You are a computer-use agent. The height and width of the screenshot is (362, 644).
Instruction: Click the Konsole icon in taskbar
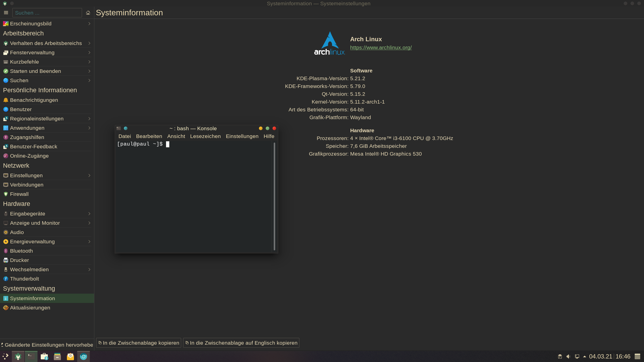pos(31,356)
